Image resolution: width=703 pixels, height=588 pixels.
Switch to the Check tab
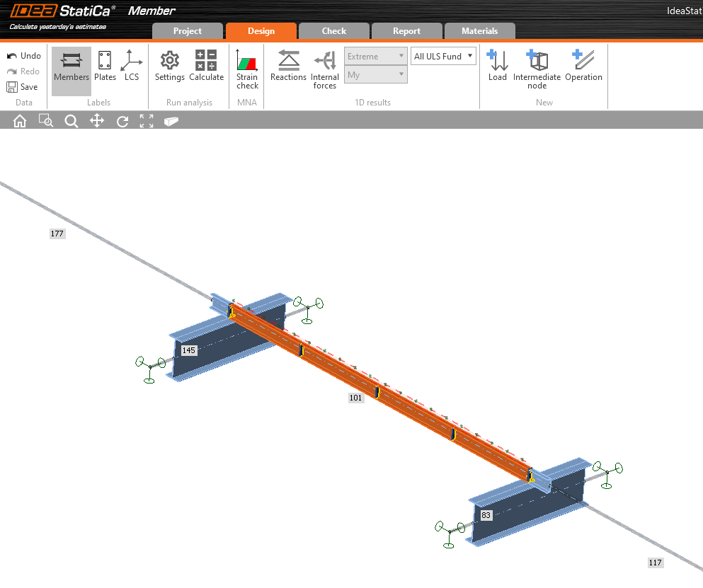(333, 30)
